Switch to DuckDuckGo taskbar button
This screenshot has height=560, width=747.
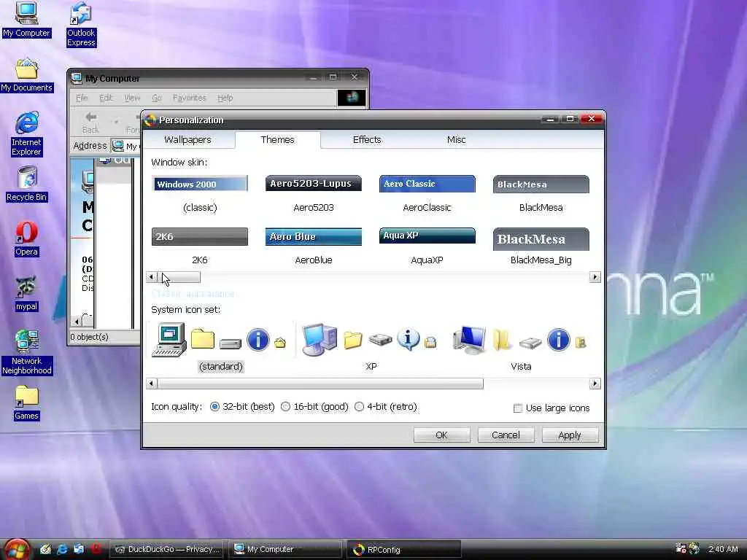pyautogui.click(x=168, y=549)
